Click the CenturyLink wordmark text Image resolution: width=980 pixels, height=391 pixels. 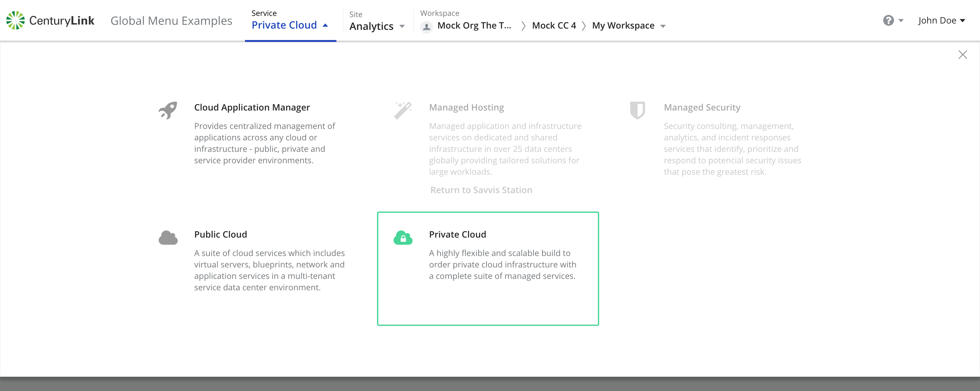62,21
